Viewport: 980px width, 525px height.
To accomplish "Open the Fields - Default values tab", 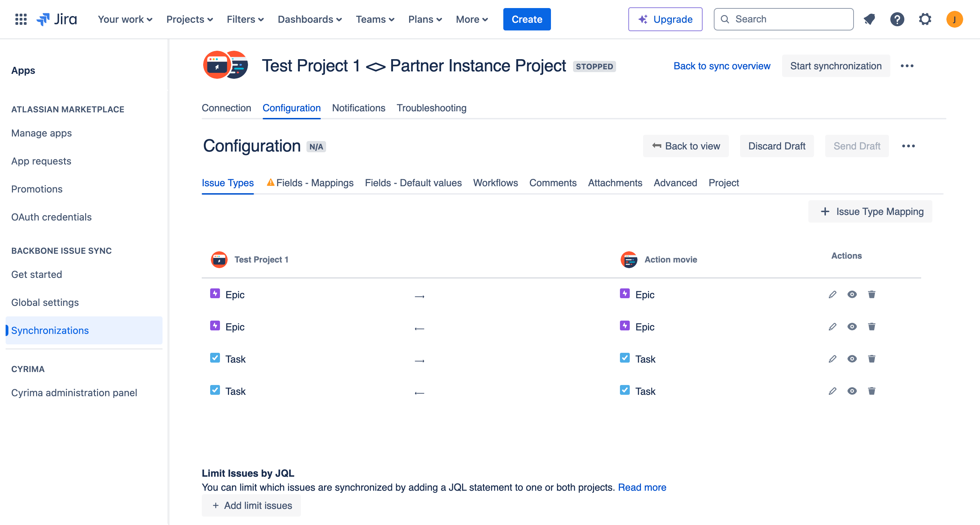I will (x=413, y=183).
